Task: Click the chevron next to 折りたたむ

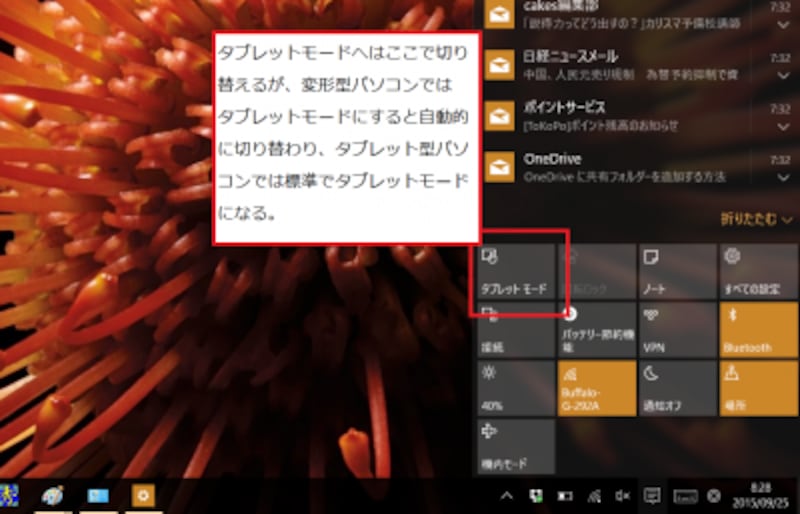Action: 787,220
